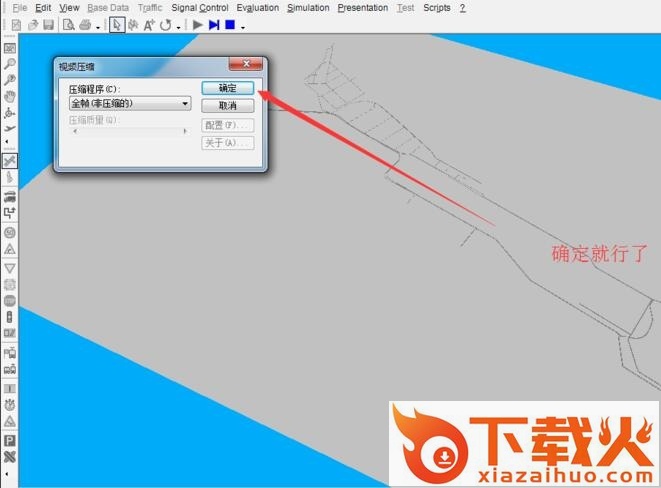Viewport: 661px width, 488px height.
Task: Select the stop sign tool
Action: pos(10,301)
